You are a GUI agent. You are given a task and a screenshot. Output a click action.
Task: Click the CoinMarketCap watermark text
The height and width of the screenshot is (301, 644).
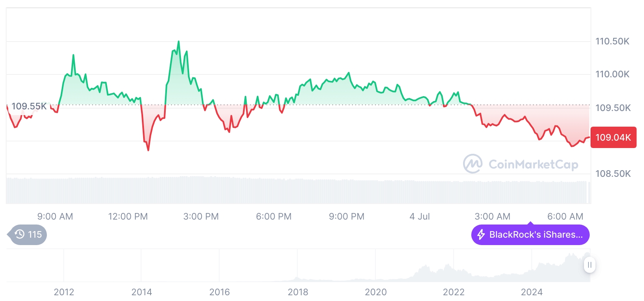pos(533,164)
